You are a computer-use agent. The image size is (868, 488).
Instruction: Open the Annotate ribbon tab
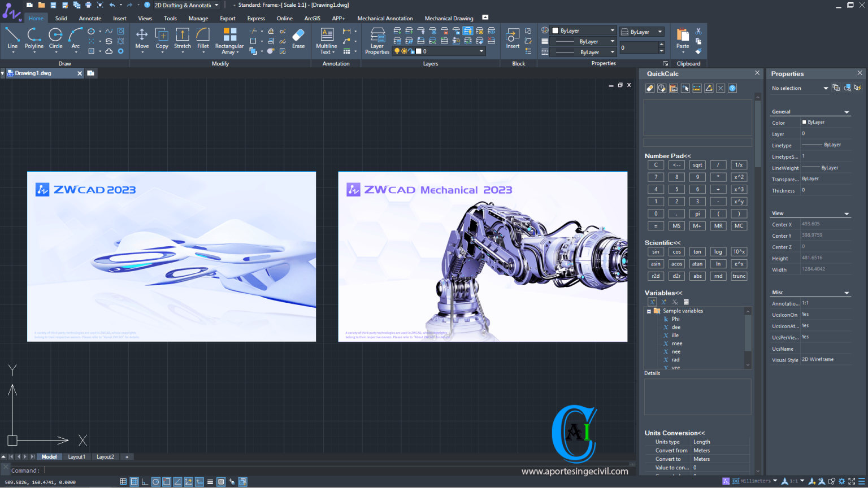point(90,18)
